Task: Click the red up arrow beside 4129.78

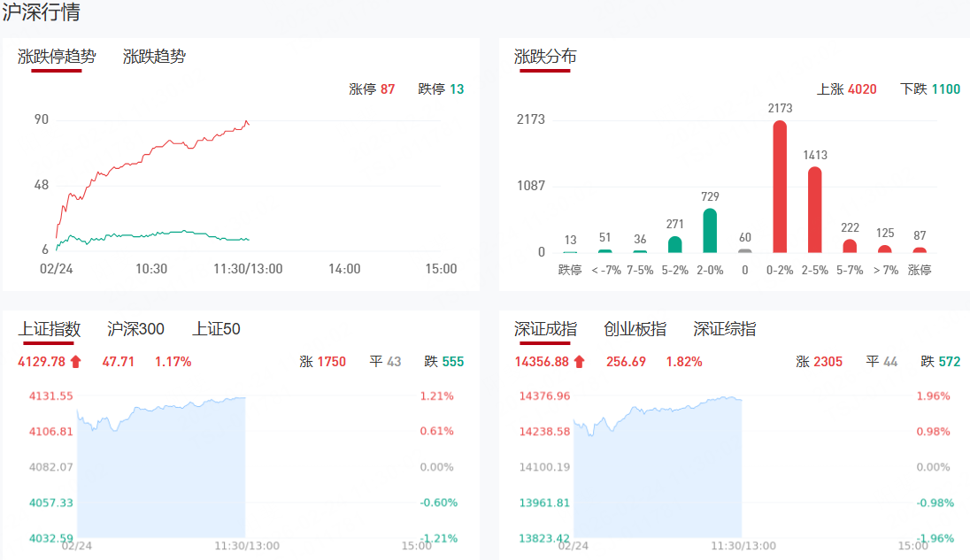Action: (75, 362)
